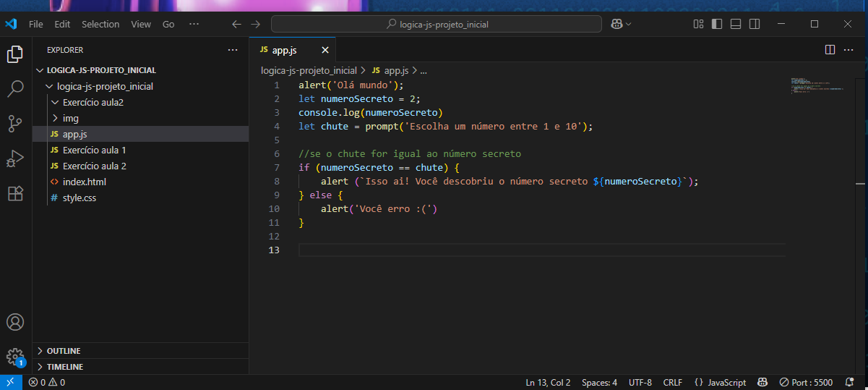Click the command center search box
This screenshot has height=390, width=868.
click(x=437, y=24)
